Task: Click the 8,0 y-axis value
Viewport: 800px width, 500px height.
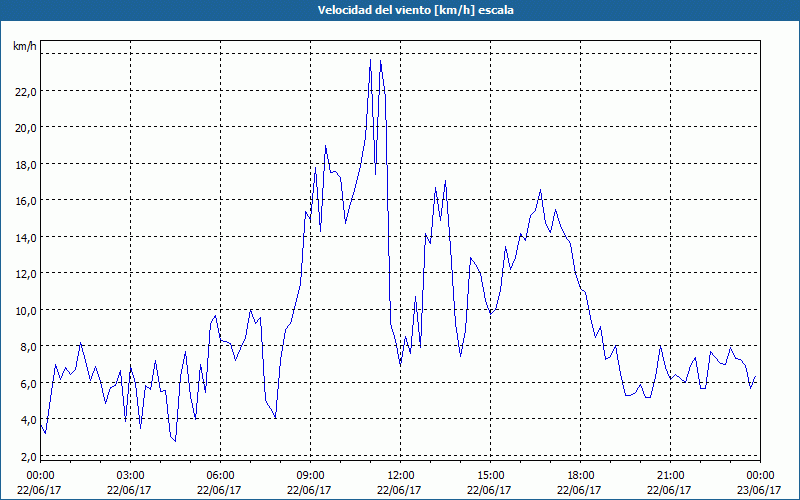Action: 28,347
